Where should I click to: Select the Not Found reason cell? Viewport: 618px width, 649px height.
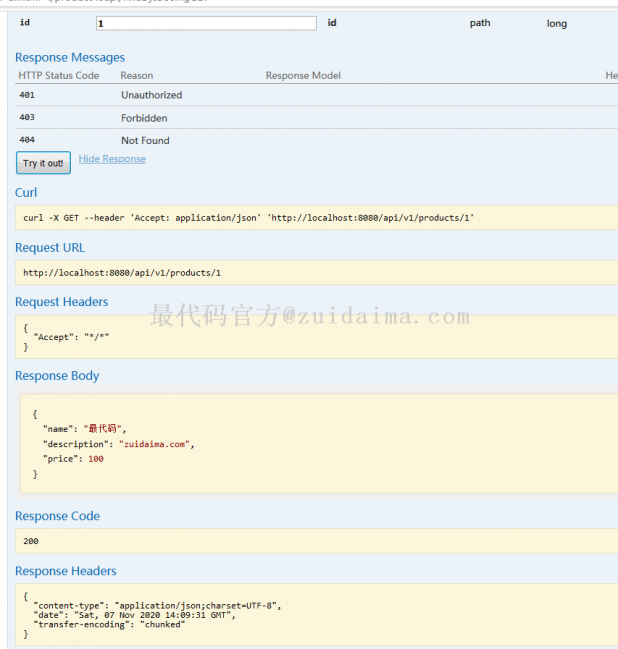coord(145,141)
